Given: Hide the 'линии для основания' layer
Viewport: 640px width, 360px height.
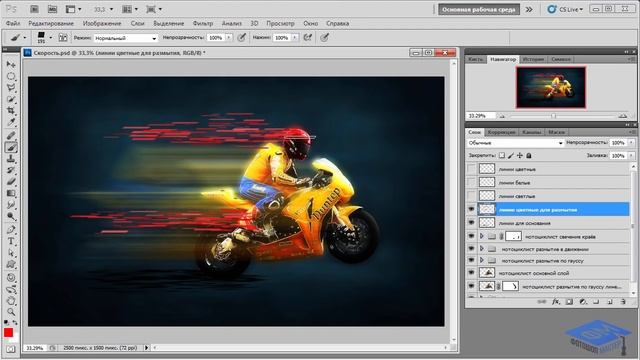Looking at the screenshot, I should click(471, 222).
